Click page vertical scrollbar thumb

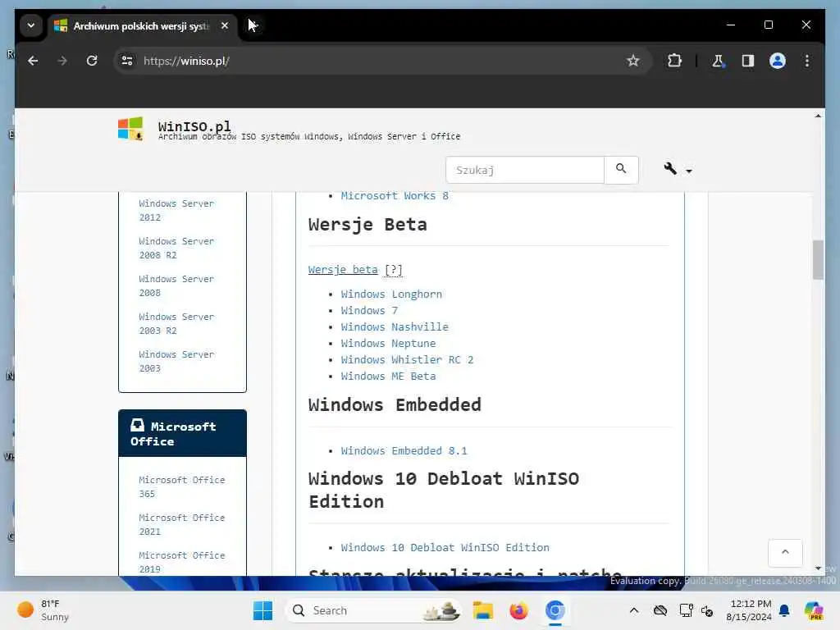(818, 260)
